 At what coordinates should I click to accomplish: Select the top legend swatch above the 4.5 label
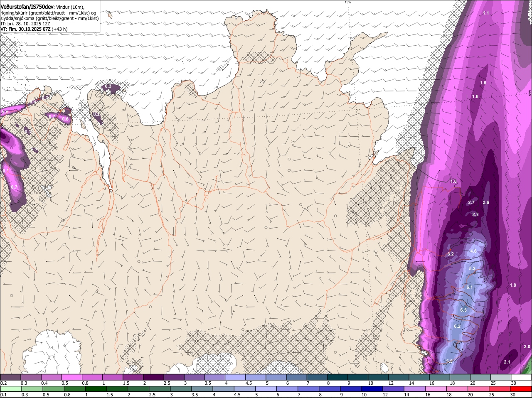tap(256, 377)
